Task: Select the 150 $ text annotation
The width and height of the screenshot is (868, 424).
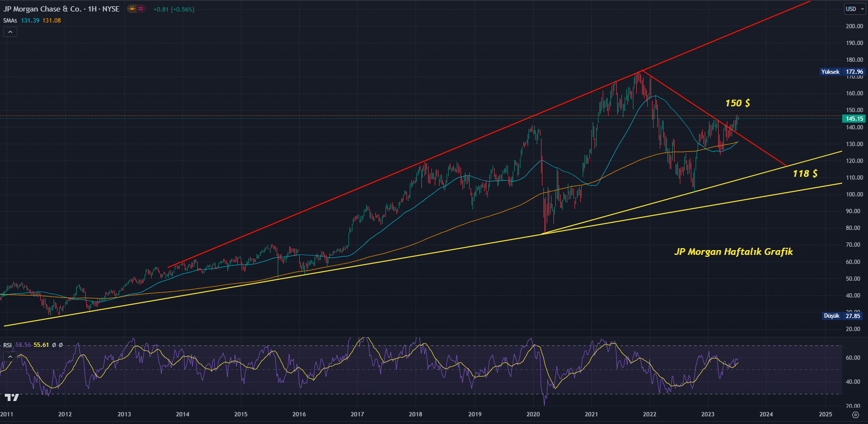Action: 738,103
